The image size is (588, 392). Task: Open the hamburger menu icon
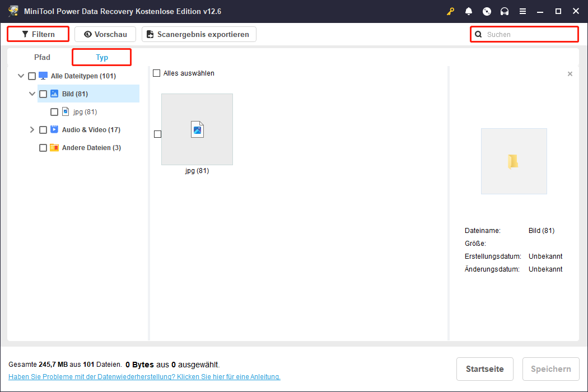click(522, 11)
